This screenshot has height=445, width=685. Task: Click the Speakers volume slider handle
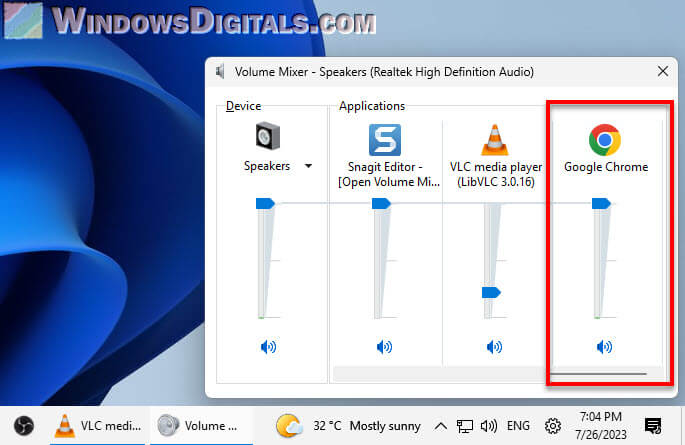click(x=265, y=204)
